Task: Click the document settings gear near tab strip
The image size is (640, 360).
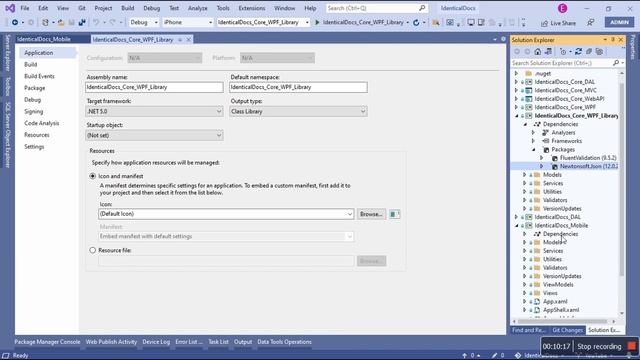Action: 503,39
